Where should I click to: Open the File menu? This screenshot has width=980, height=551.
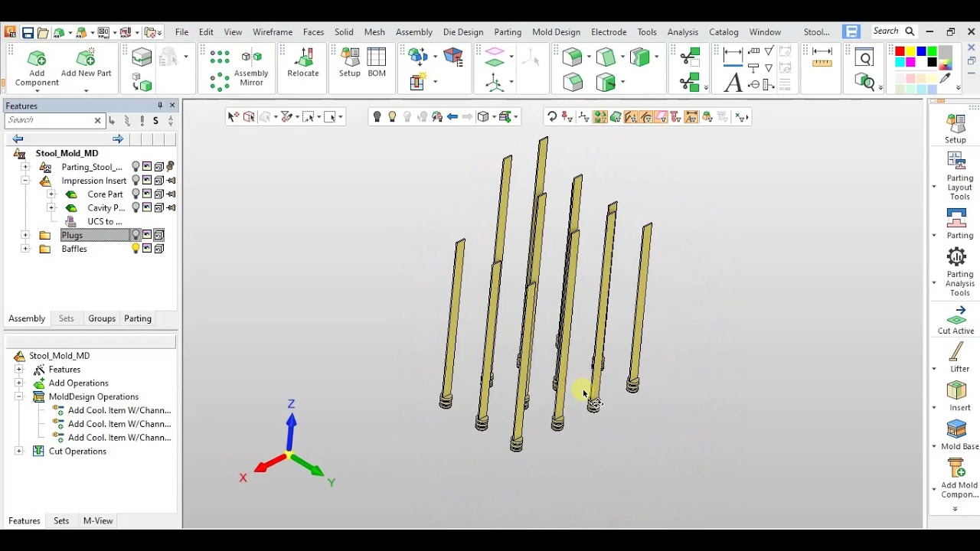pyautogui.click(x=181, y=32)
